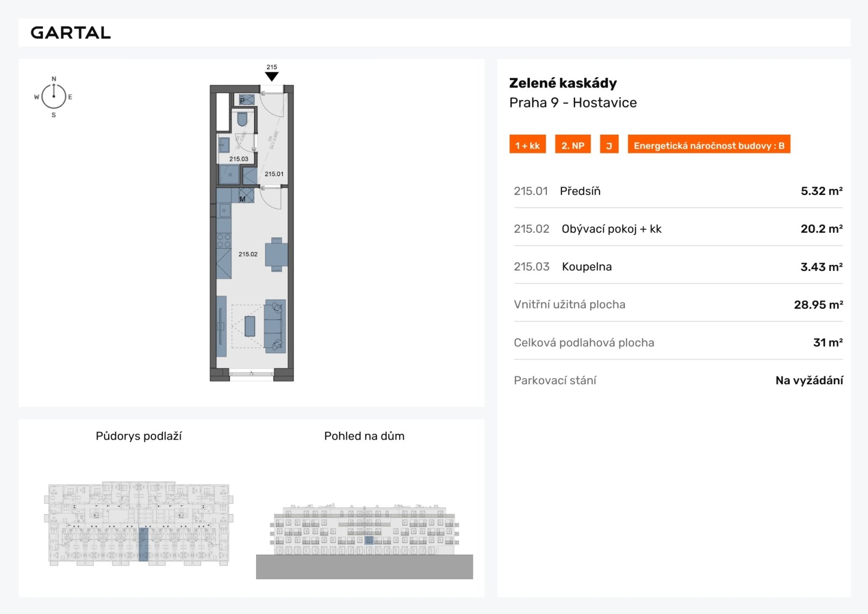
Task: Open the Pohled na dům building view thumbnail
Action: (365, 540)
